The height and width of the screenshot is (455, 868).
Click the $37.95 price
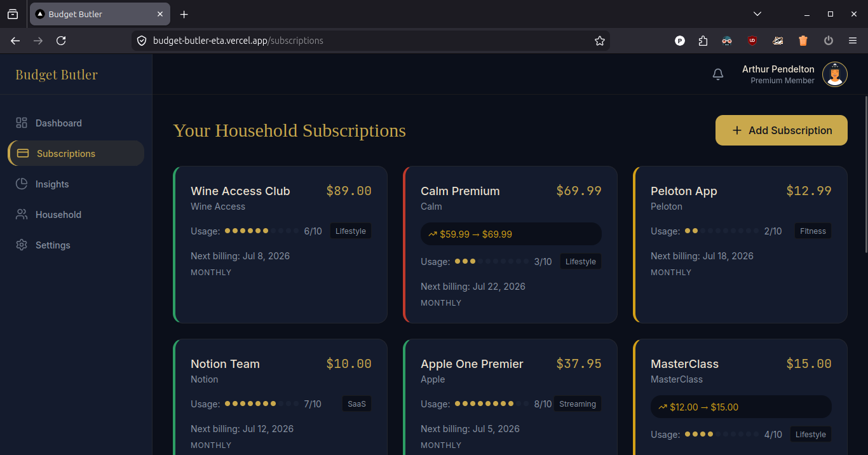pyautogui.click(x=579, y=363)
